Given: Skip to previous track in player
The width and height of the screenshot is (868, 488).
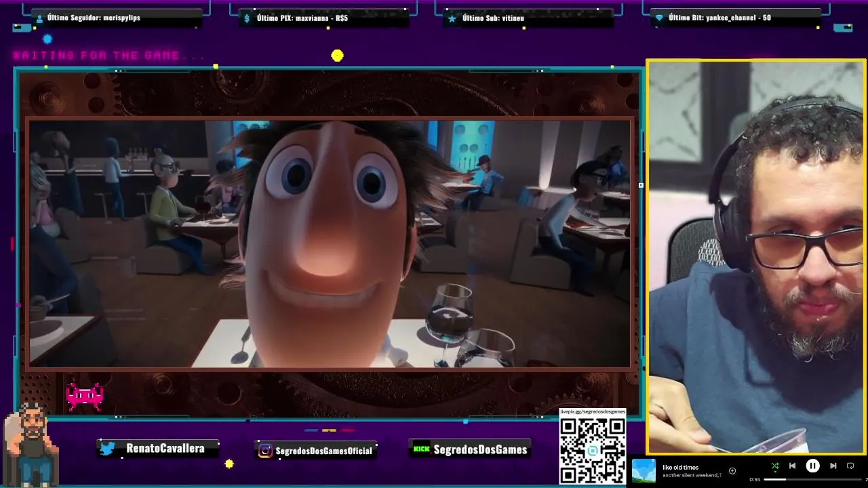Looking at the screenshot, I should click(x=792, y=466).
